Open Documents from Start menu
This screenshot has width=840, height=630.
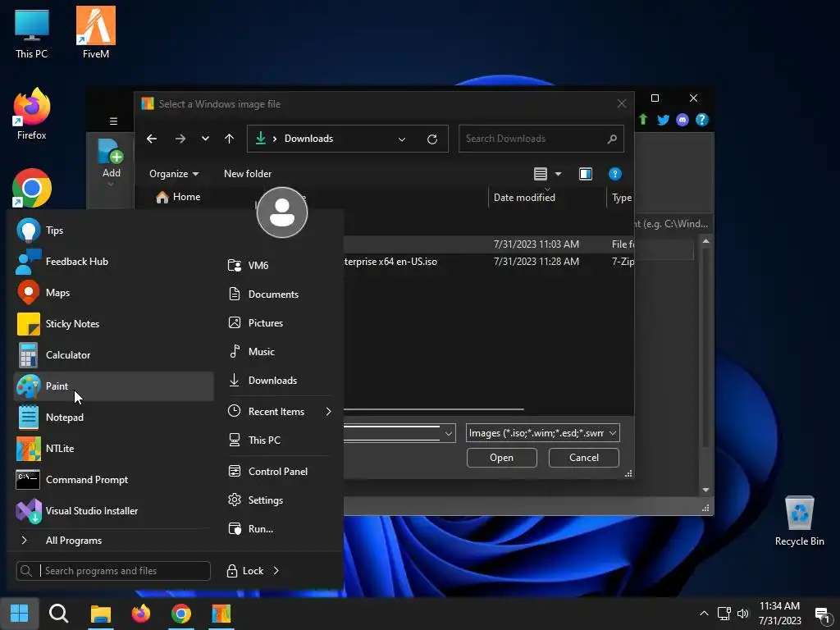[279, 294]
